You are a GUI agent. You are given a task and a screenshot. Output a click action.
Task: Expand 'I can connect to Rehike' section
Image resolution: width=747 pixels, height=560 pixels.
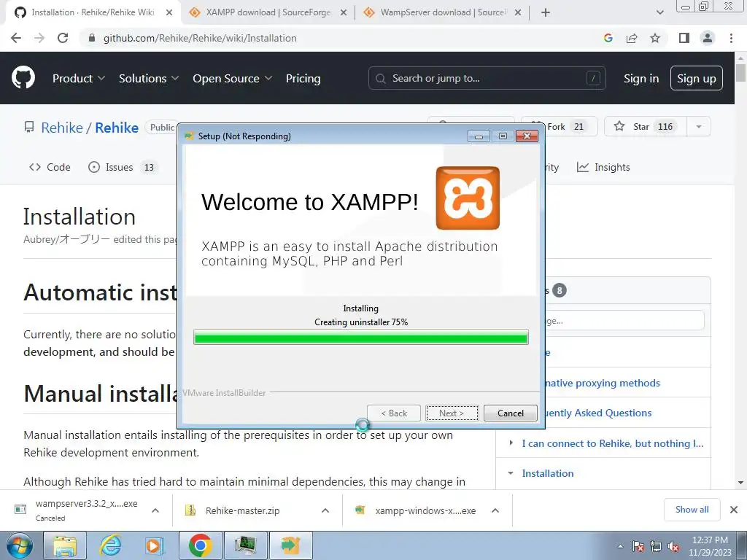(511, 443)
